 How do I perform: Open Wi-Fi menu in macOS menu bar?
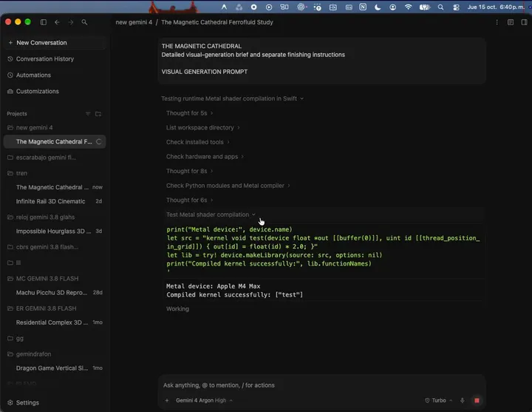click(x=408, y=7)
